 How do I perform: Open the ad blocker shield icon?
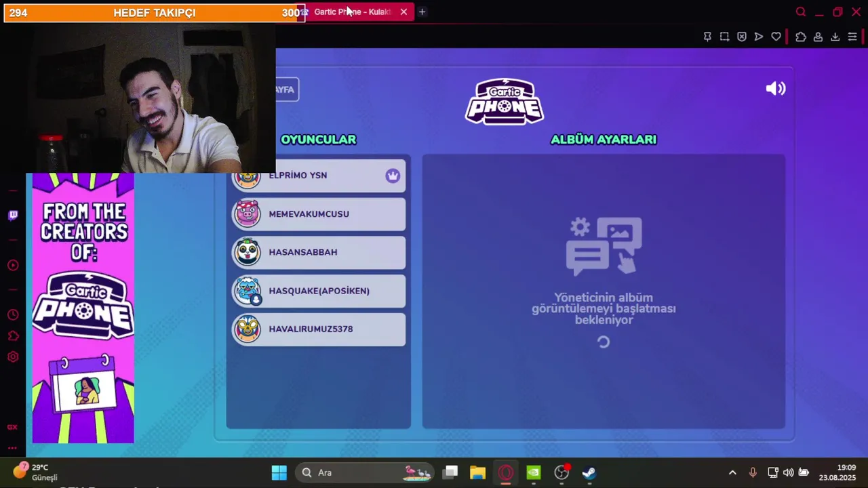[742, 37]
